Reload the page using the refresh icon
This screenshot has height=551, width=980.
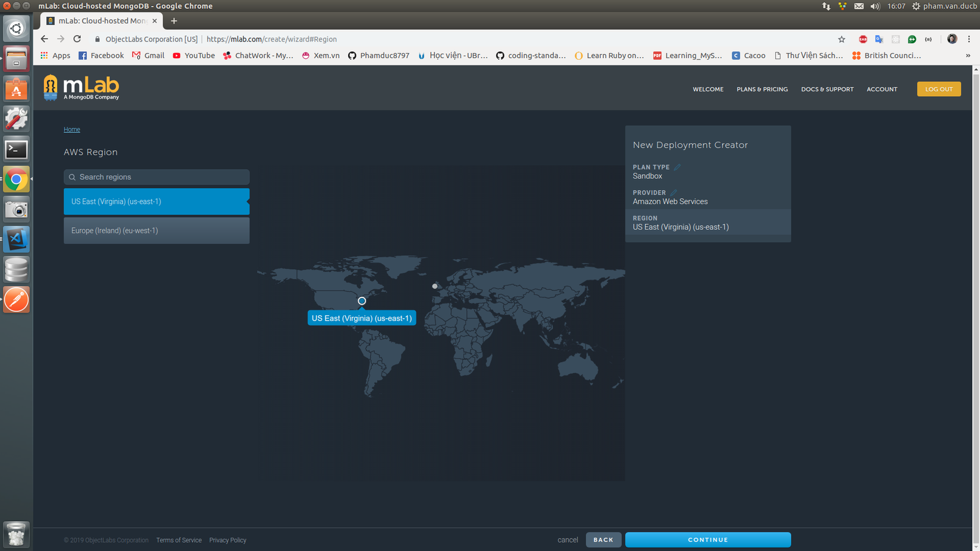click(x=77, y=39)
